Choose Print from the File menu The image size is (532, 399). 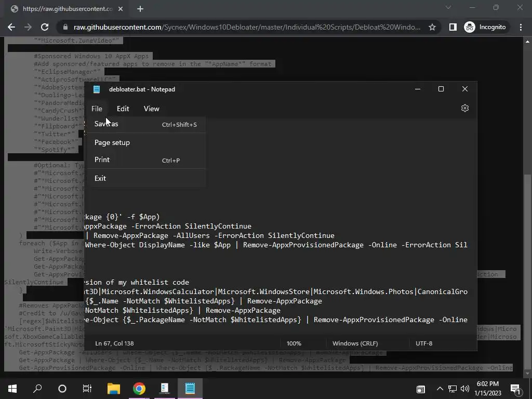click(x=146, y=160)
